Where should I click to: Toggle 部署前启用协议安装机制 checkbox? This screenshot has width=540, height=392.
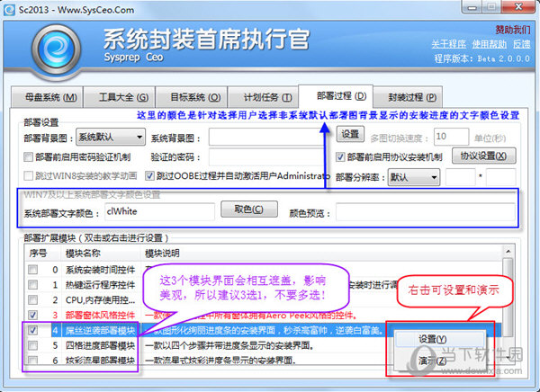[x=340, y=157]
